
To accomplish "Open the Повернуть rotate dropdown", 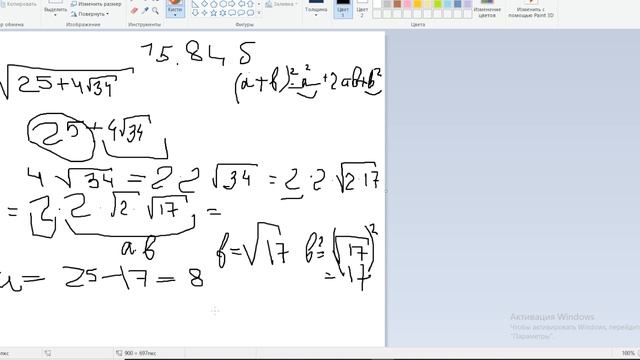I will coord(90,14).
